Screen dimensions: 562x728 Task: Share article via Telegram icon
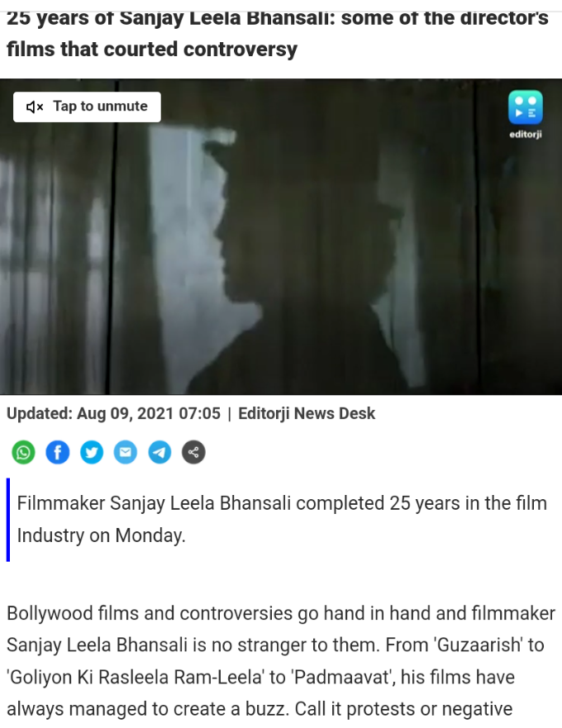click(160, 452)
